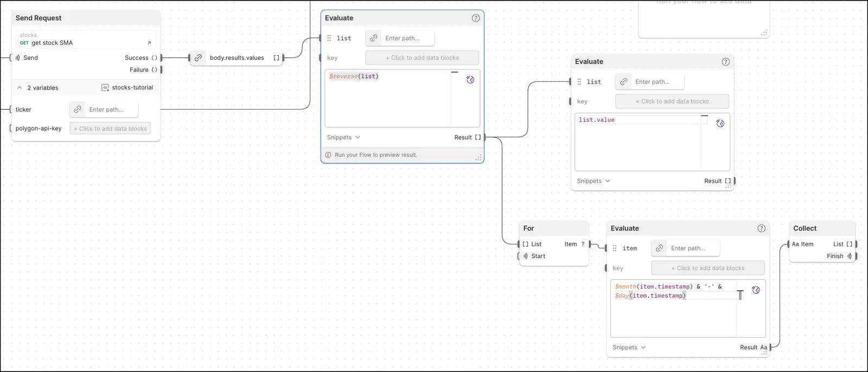Click Enter path field in second Evaluate list
This screenshot has height=372, width=868.
click(x=658, y=82)
